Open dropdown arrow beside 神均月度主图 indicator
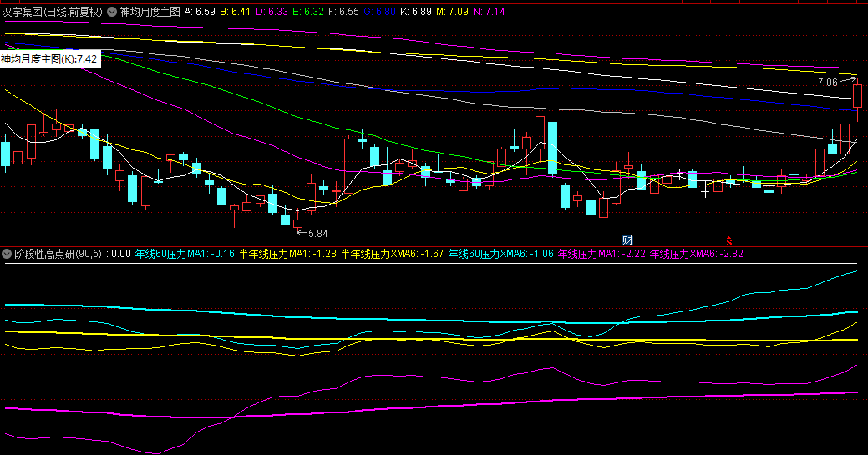868x455 pixels. click(112, 12)
